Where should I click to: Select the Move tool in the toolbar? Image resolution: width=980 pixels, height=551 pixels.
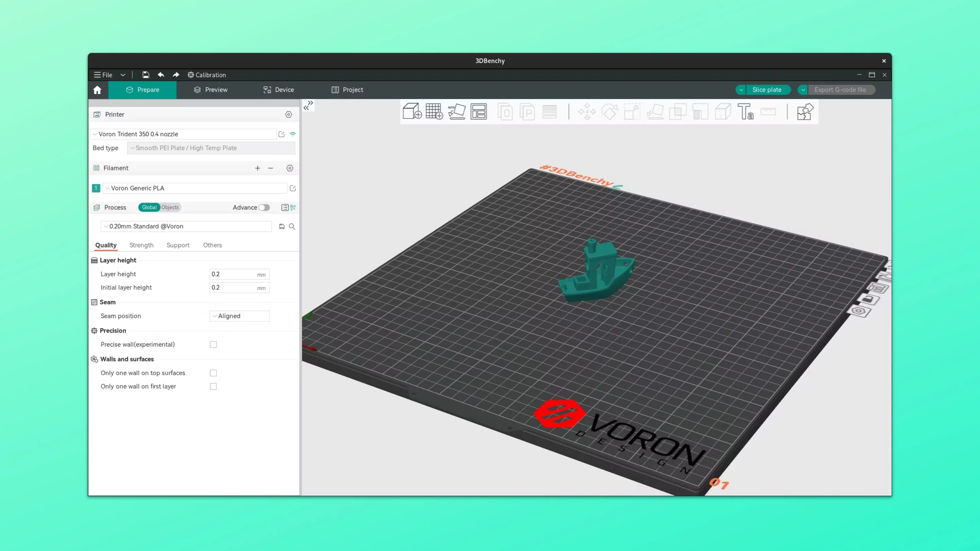point(587,112)
